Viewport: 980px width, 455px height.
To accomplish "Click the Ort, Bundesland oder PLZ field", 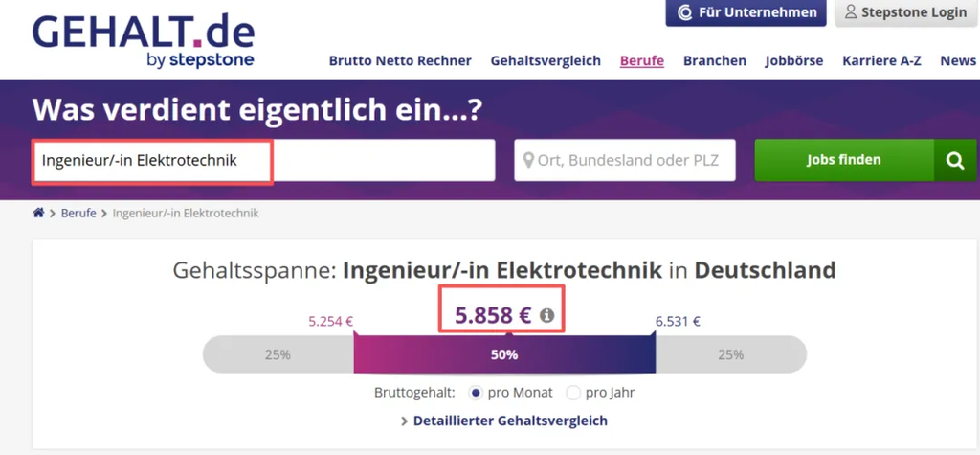I will [625, 160].
